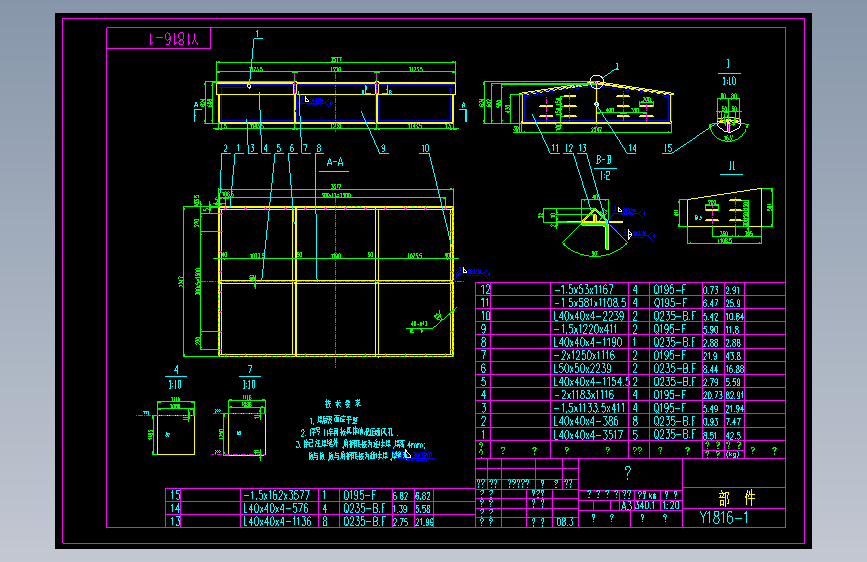Select the "1:2" scale under B-B
This screenshot has height=562, width=867.
(x=605, y=176)
